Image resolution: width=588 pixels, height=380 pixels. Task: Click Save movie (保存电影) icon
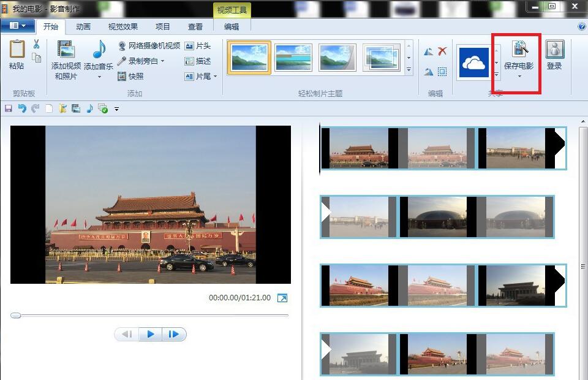click(521, 49)
